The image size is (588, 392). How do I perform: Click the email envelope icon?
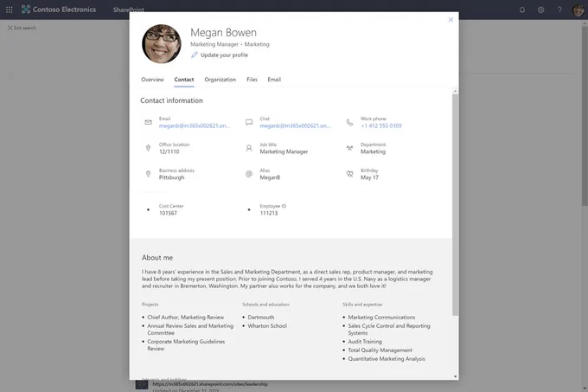[x=148, y=122]
